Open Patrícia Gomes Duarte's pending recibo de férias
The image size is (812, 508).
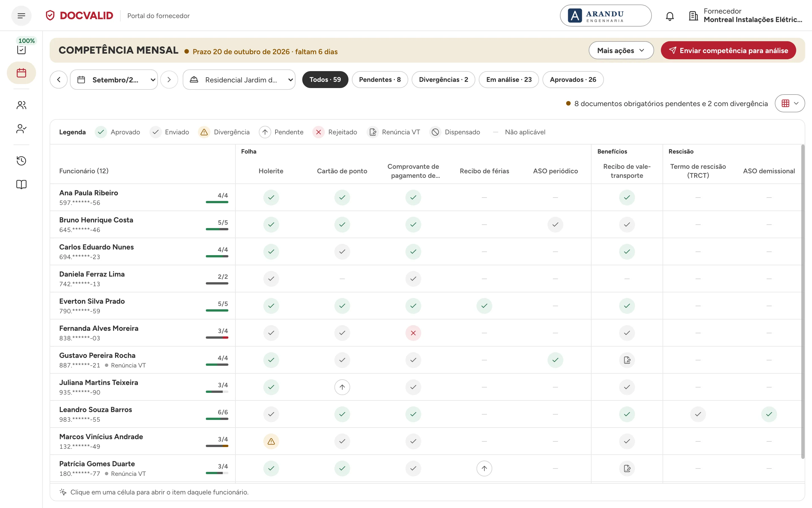484,468
